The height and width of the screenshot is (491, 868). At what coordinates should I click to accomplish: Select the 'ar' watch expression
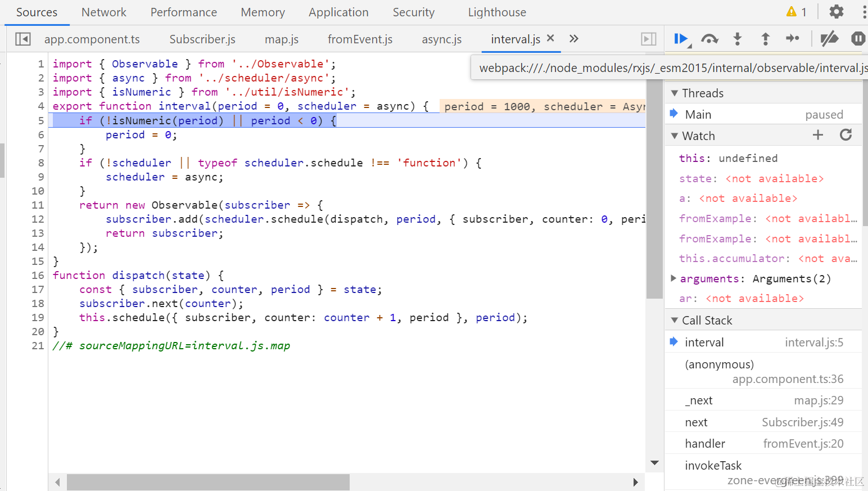coord(742,298)
